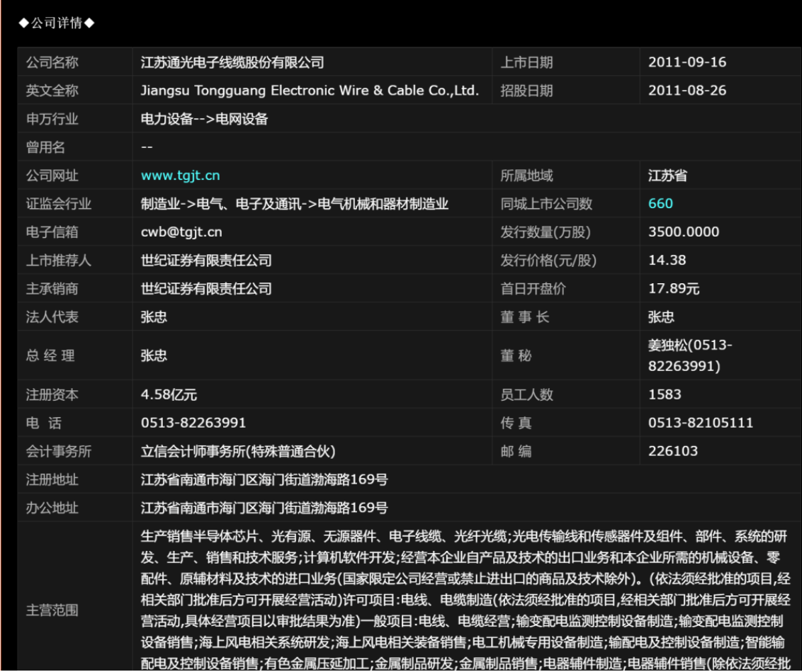The height and width of the screenshot is (672, 802).
Task: Select the company name 江苏通光电子线缆股份有限公司
Action: 232,62
